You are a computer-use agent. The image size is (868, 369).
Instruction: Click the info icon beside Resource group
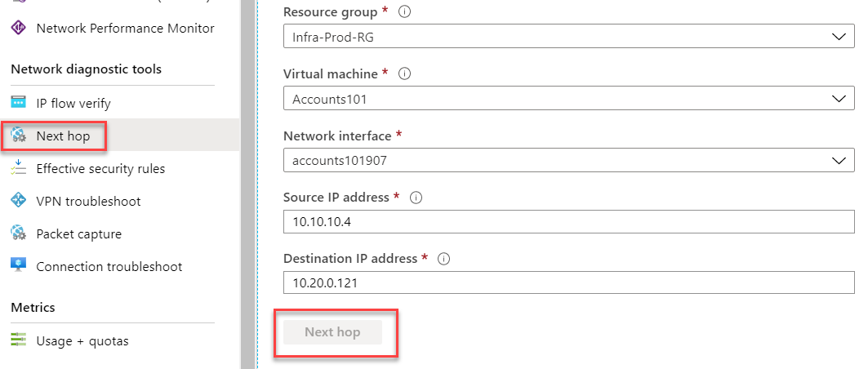click(x=405, y=12)
